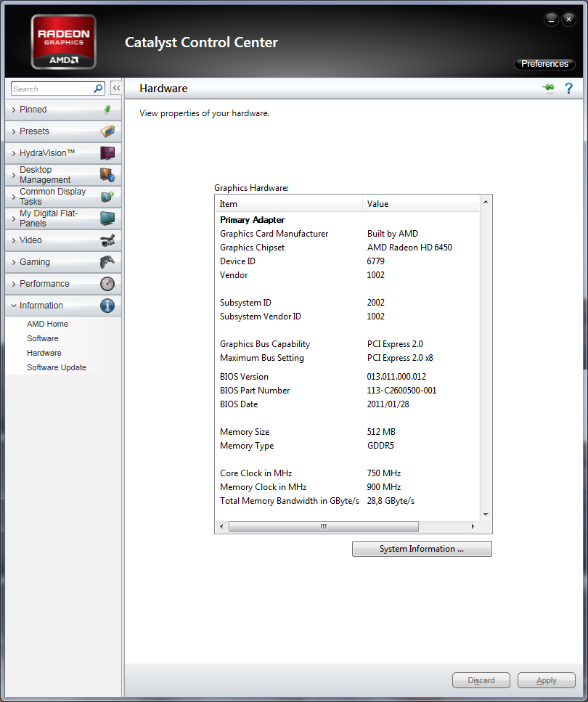Click the Memory Size 512 MB value
This screenshot has width=588, height=702.
381,432
